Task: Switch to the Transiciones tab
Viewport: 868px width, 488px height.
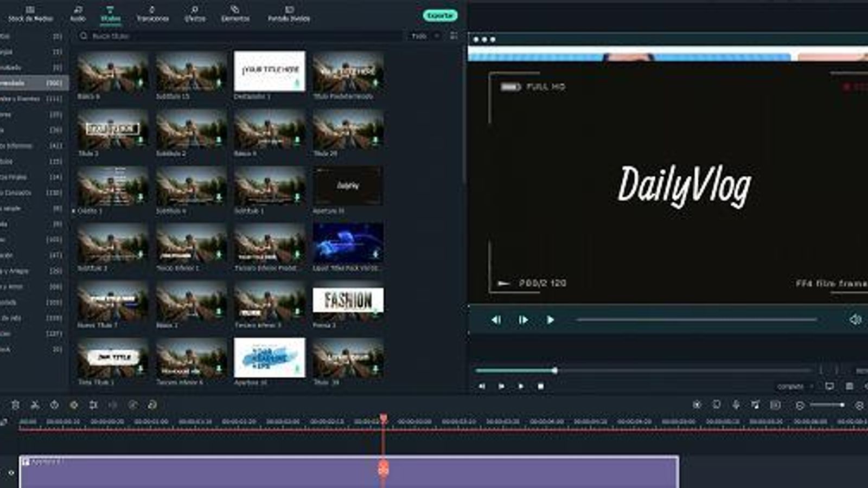Action: tap(152, 14)
